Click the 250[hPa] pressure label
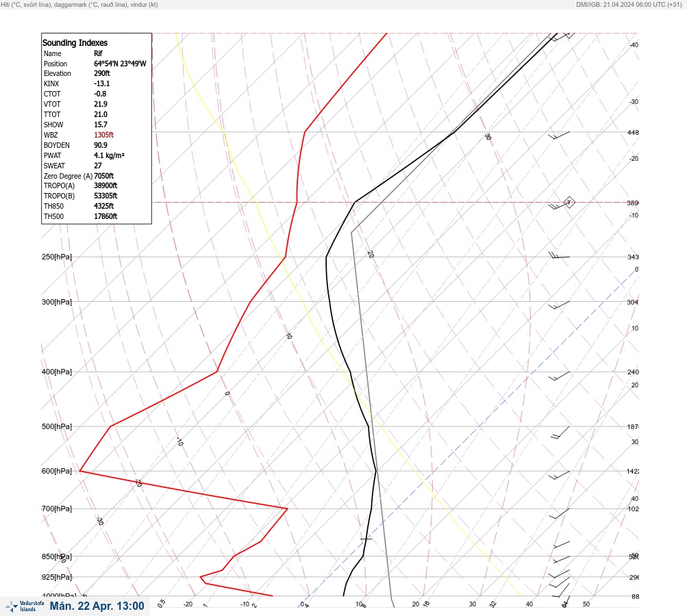This screenshot has height=616, width=687. point(57,257)
